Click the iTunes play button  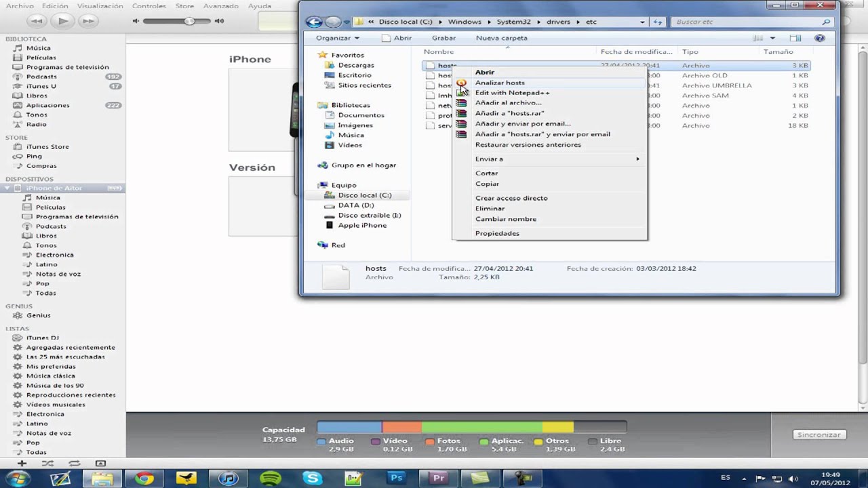pos(63,21)
